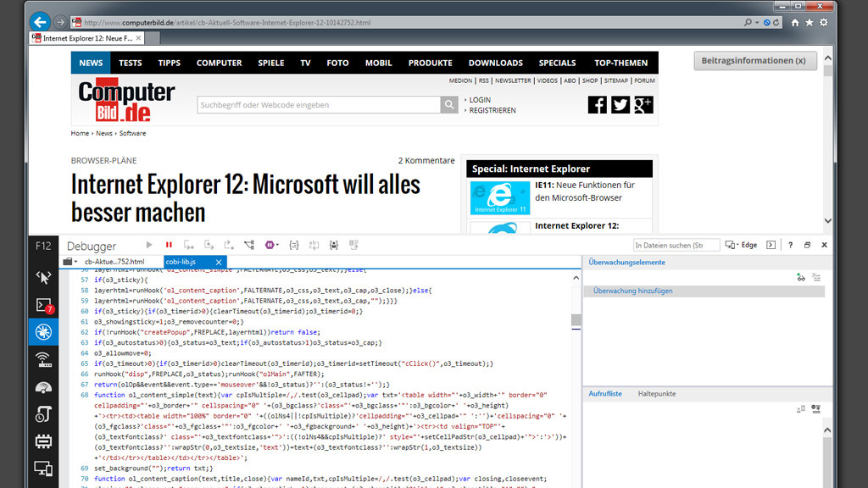Continue script execution with the play icon

[x=149, y=245]
